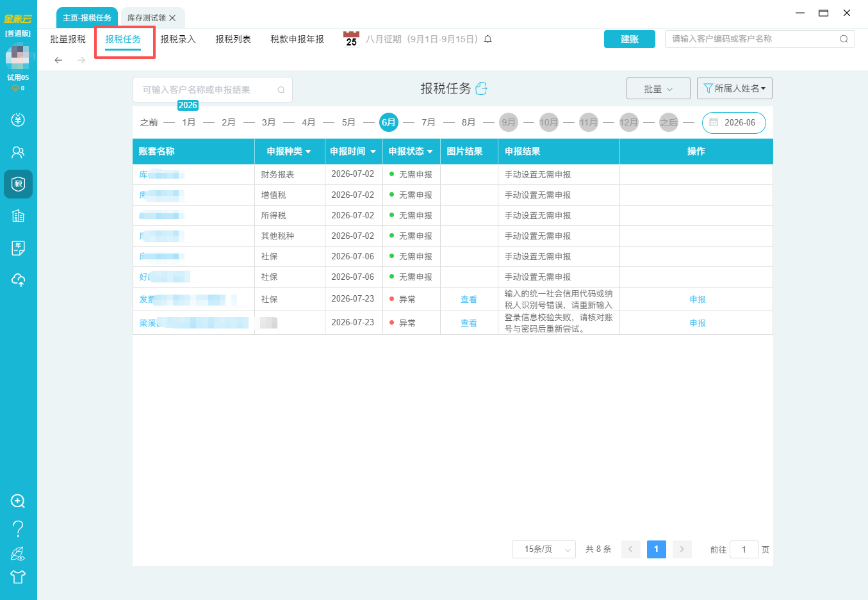Open the 批量 dropdown

point(658,89)
